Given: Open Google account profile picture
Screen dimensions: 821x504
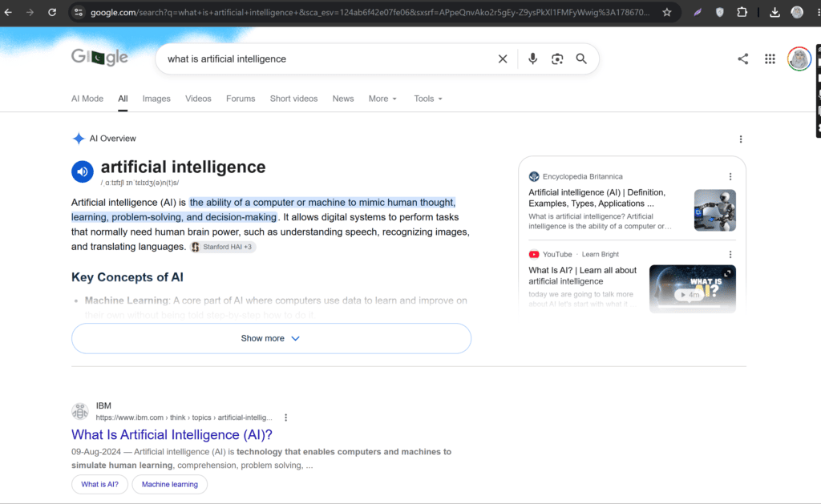Looking at the screenshot, I should click(799, 58).
